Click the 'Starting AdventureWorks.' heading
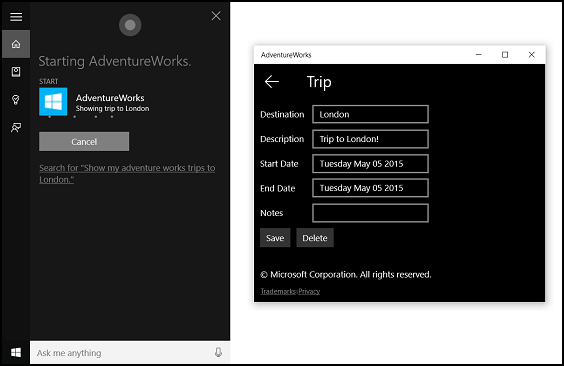 pyautogui.click(x=115, y=61)
